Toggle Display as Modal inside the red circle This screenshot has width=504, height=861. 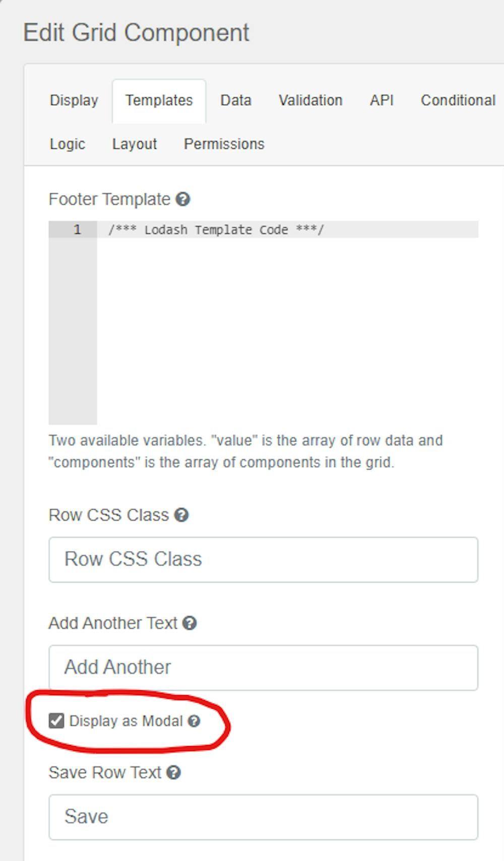56,721
